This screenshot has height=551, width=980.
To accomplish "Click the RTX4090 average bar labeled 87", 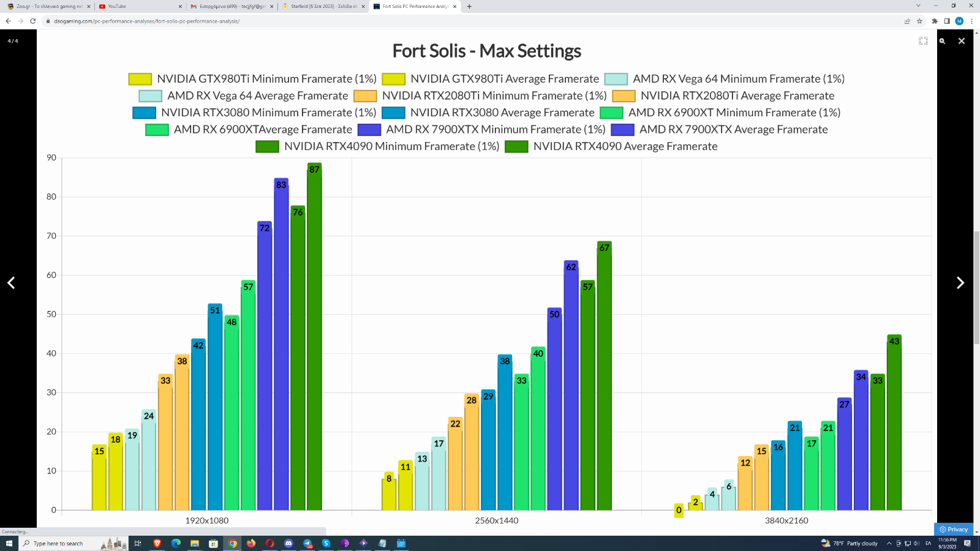I will coord(314,337).
